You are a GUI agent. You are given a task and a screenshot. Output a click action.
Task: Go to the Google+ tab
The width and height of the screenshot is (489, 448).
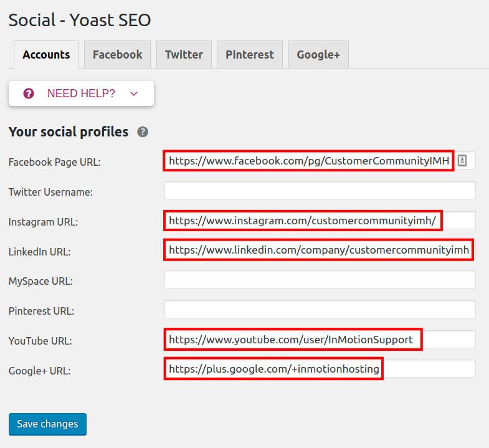(x=318, y=54)
